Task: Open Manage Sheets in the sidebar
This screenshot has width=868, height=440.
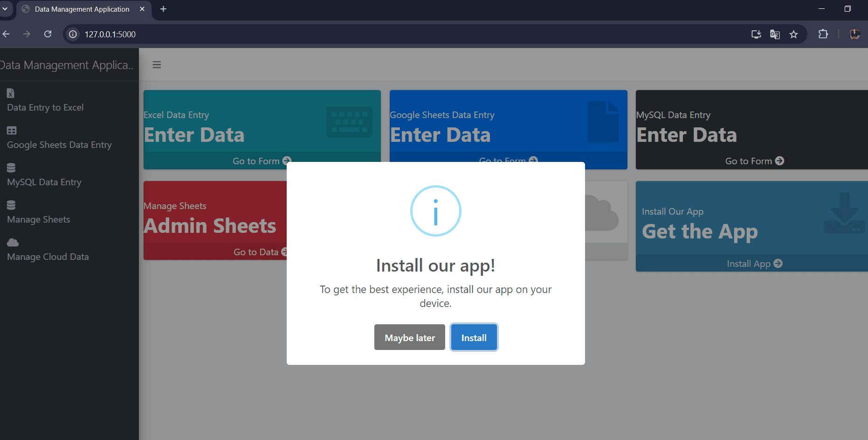Action: (39, 219)
